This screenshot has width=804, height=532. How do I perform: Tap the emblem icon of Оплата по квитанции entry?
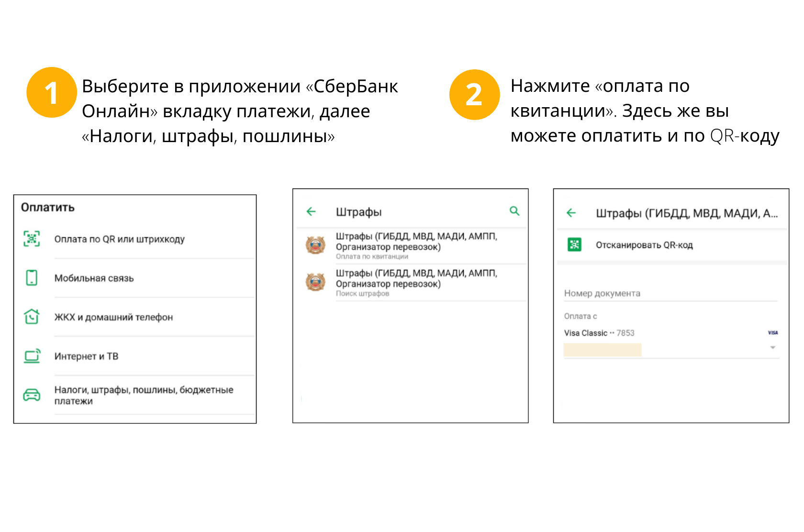[316, 245]
